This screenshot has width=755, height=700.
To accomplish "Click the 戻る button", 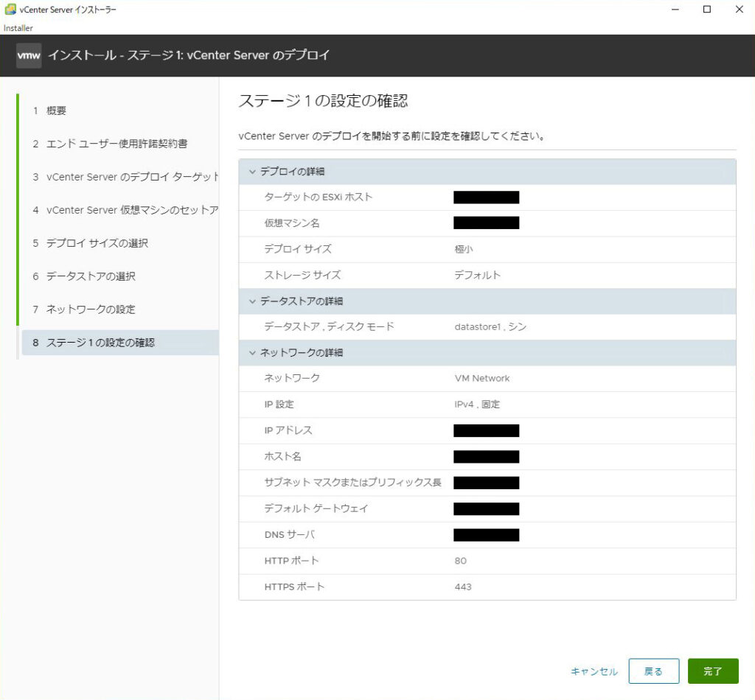I will (x=653, y=671).
